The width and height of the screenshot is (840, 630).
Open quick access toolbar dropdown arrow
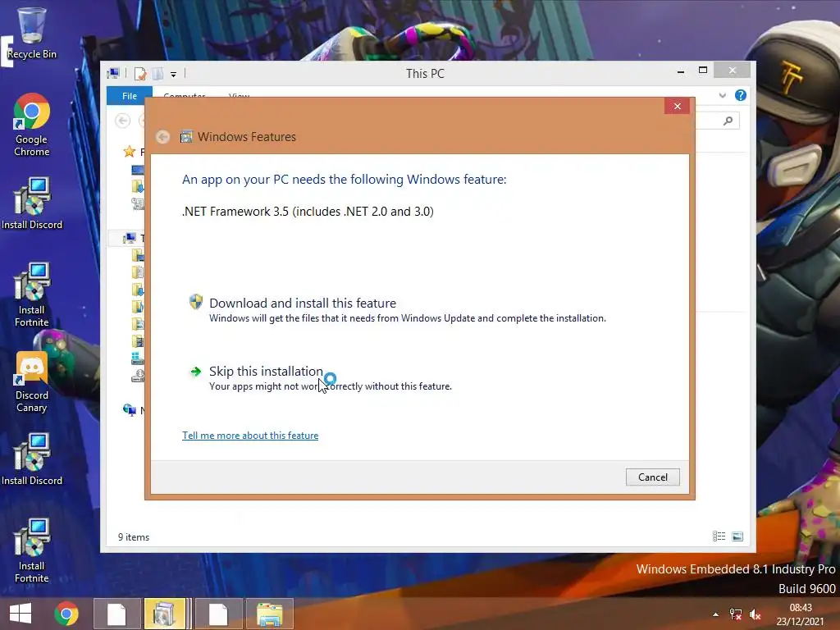(x=174, y=75)
